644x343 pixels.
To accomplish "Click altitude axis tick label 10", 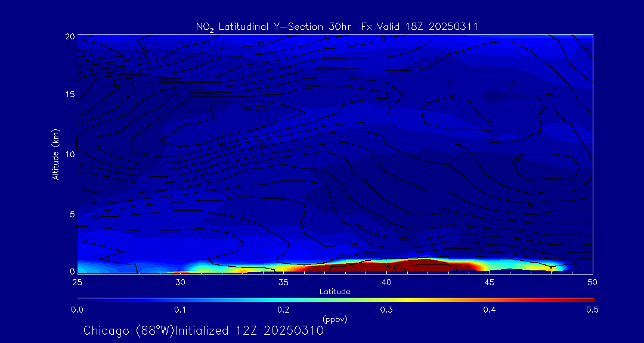I will pos(70,154).
